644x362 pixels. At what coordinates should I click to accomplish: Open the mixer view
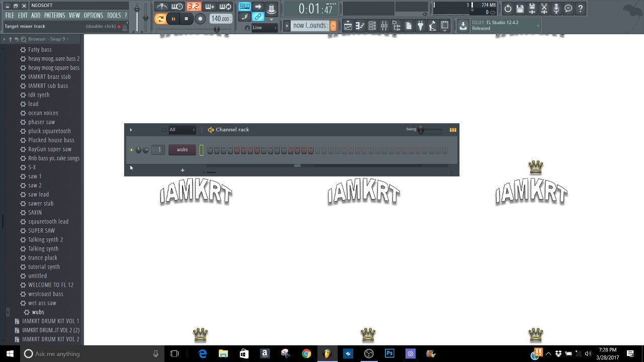(384, 26)
